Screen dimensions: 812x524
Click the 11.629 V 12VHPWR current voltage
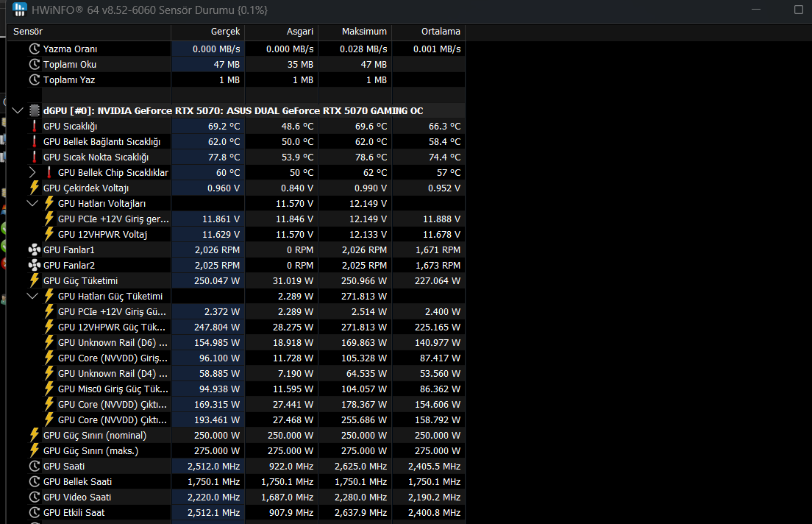pyautogui.click(x=221, y=234)
